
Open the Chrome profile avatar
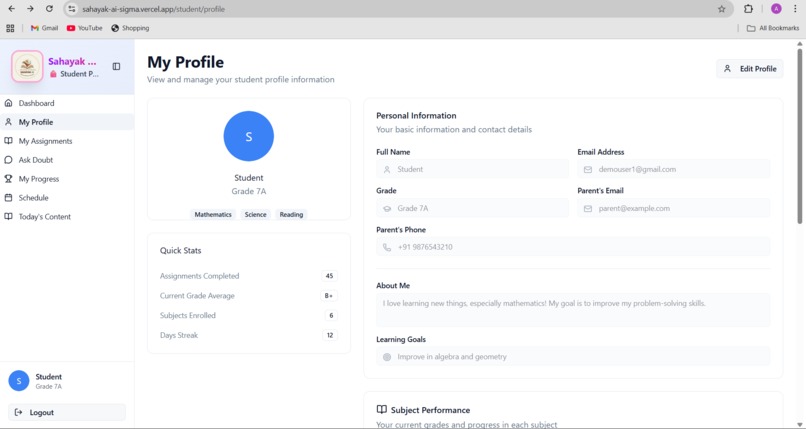click(776, 9)
